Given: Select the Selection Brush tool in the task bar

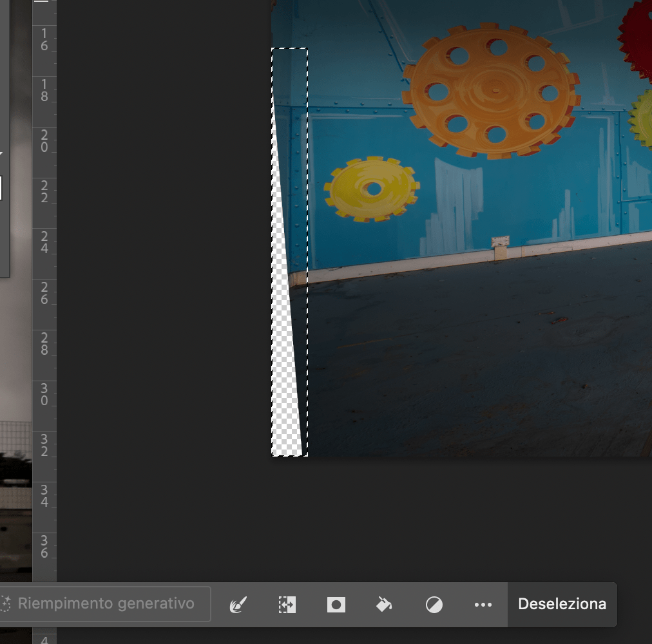Looking at the screenshot, I should tap(238, 604).
